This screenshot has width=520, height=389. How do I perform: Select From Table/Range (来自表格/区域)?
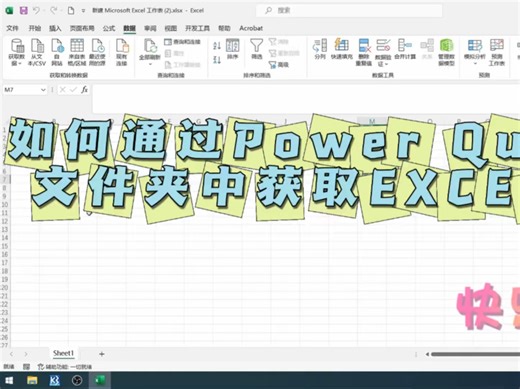click(77, 52)
